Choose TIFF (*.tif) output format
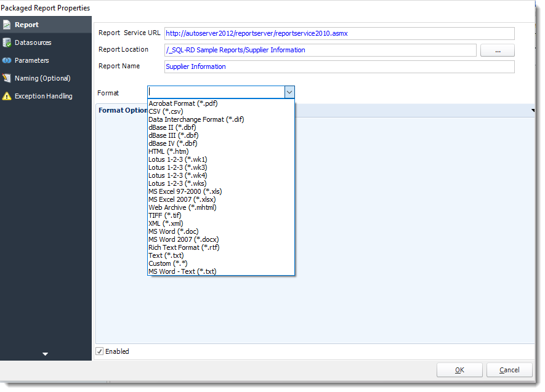This screenshot has height=392, width=545. pos(166,215)
